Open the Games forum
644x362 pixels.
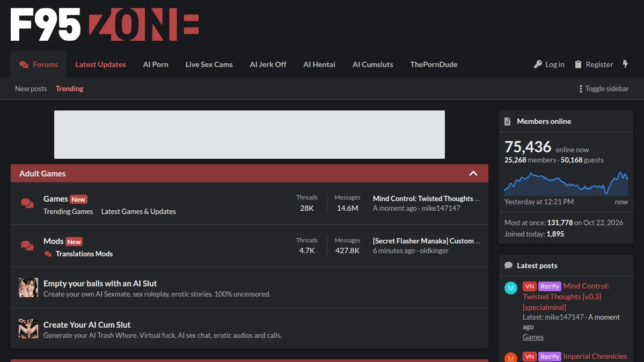pyautogui.click(x=56, y=198)
